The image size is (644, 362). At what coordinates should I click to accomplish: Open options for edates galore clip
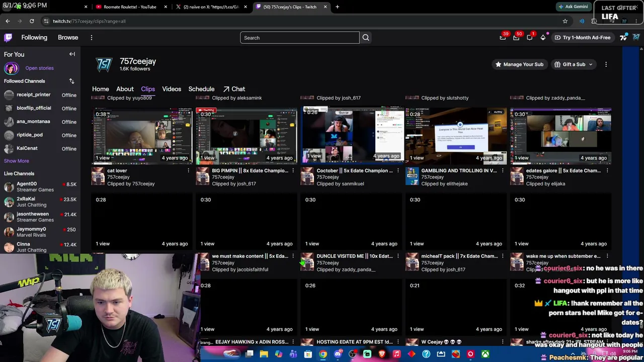point(607,171)
